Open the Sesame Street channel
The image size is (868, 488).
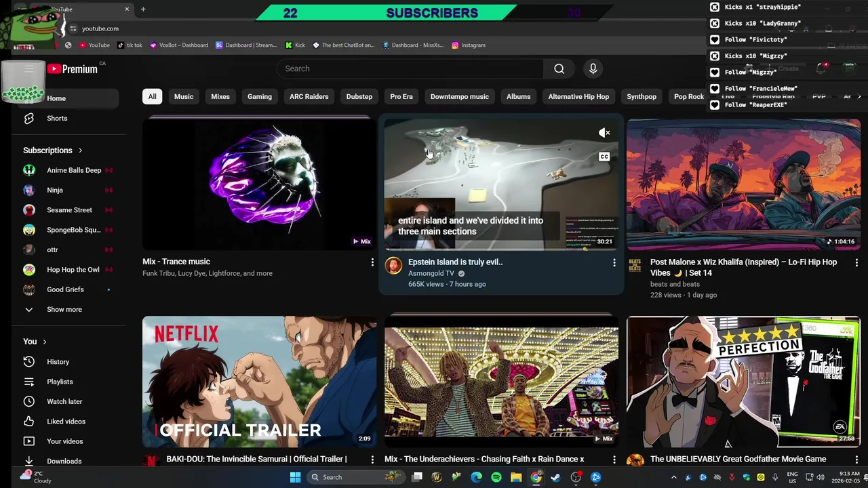(x=66, y=210)
